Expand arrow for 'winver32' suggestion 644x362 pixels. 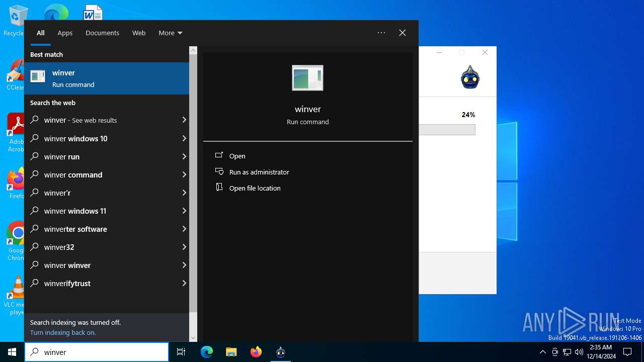pos(184,247)
